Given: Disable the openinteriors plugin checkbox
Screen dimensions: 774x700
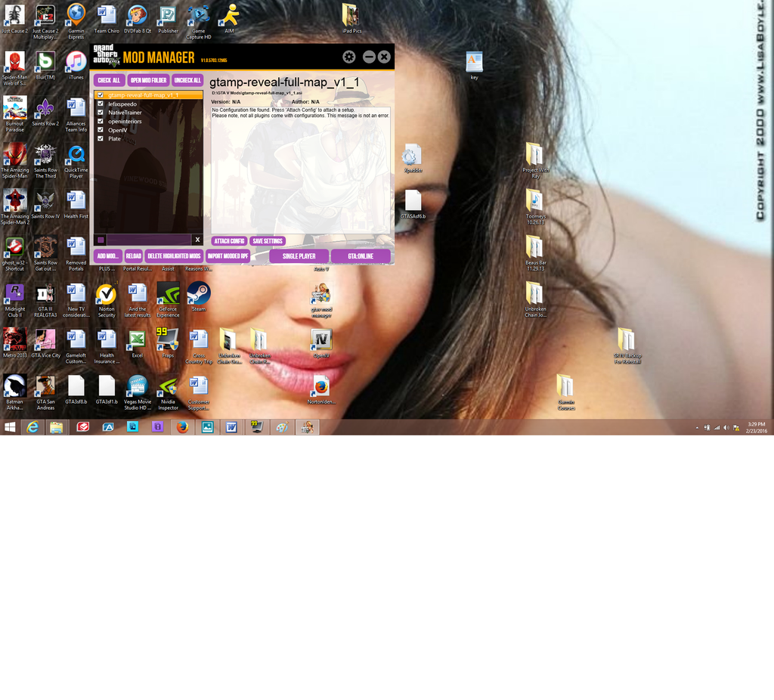Looking at the screenshot, I should 101,120.
